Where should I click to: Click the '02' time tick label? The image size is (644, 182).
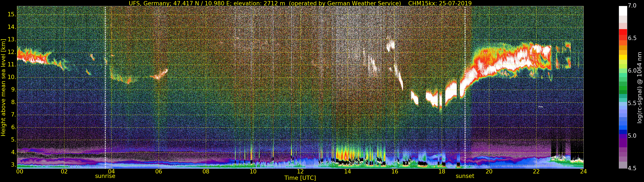pyautogui.click(x=64, y=172)
